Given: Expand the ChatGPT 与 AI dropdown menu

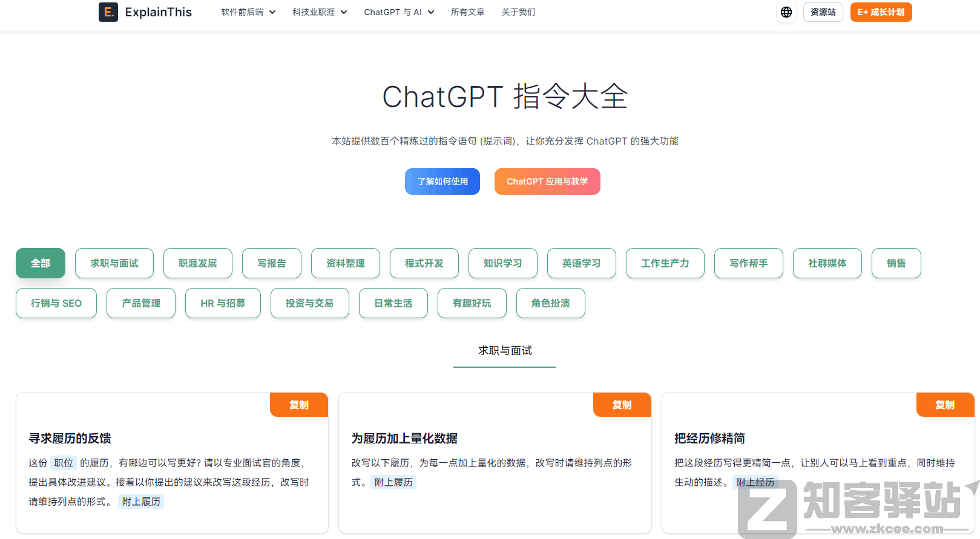Looking at the screenshot, I should pos(399,12).
